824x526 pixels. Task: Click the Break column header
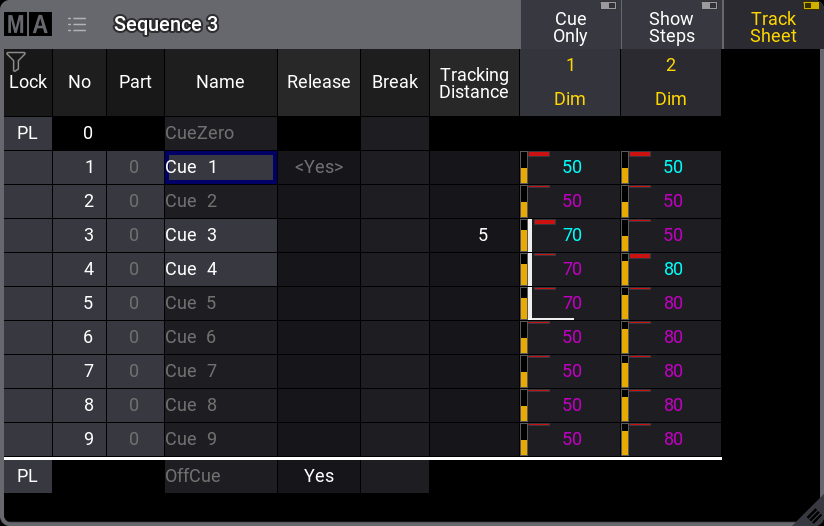[395, 82]
